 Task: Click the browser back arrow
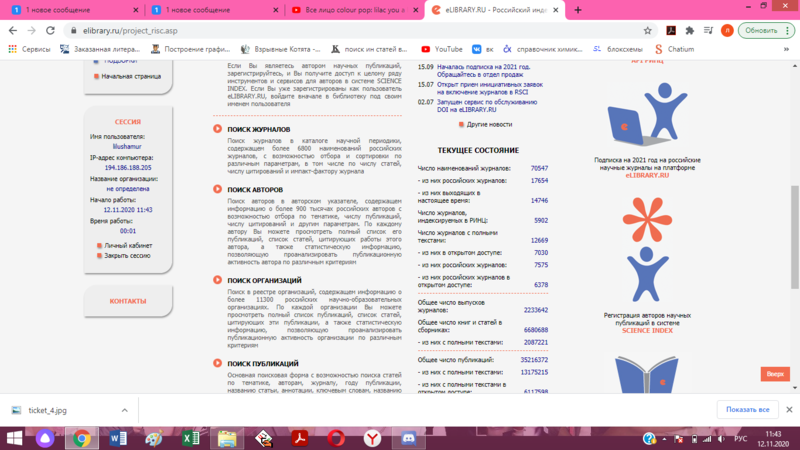tap(13, 31)
